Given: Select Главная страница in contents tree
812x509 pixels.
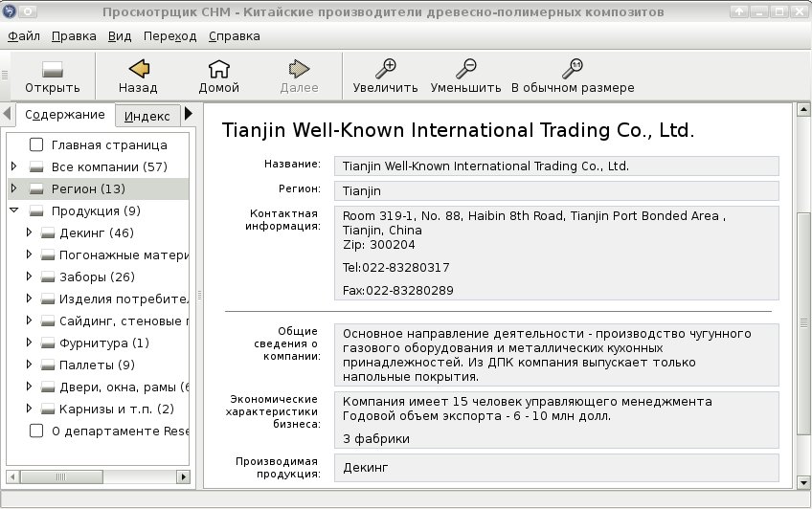Looking at the screenshot, I should pyautogui.click(x=109, y=145).
